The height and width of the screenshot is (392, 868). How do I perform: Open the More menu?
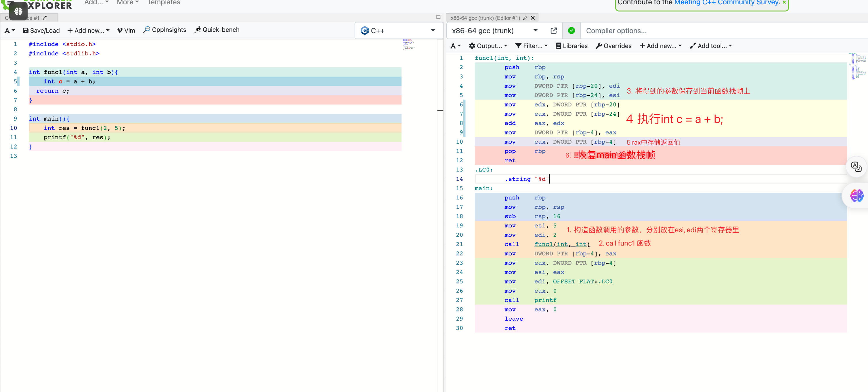(x=128, y=3)
